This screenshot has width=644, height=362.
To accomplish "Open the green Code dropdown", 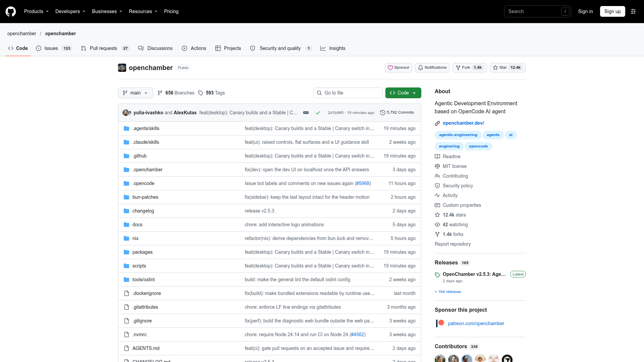I will pos(403,93).
